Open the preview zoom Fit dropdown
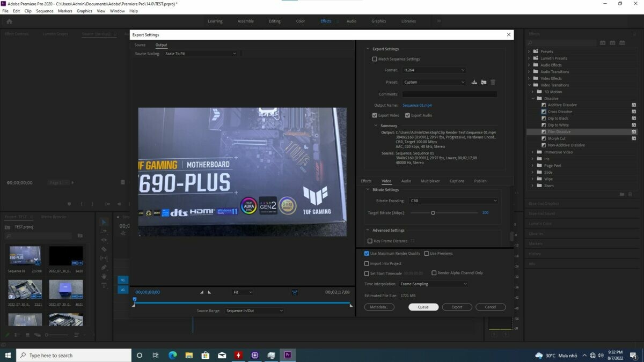This screenshot has height=362, width=644. (243, 292)
